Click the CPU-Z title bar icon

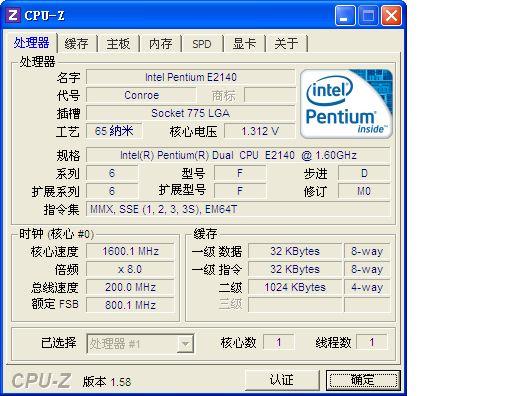[x=13, y=15]
